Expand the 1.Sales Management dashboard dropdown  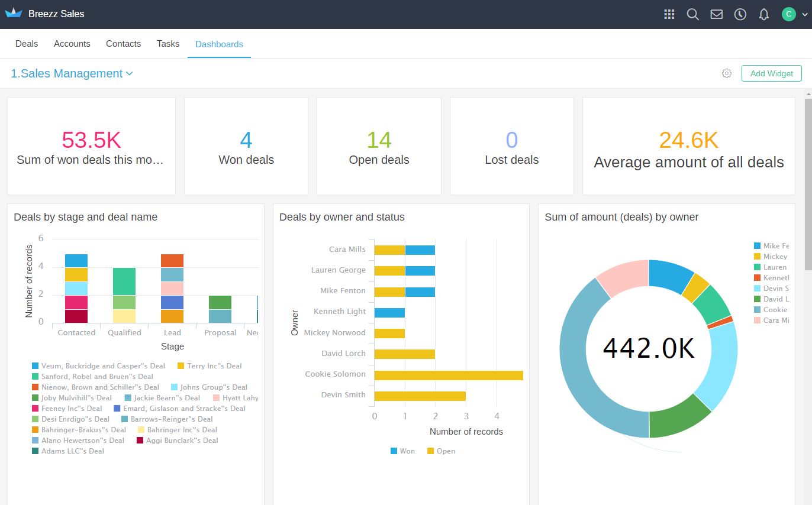pos(72,73)
